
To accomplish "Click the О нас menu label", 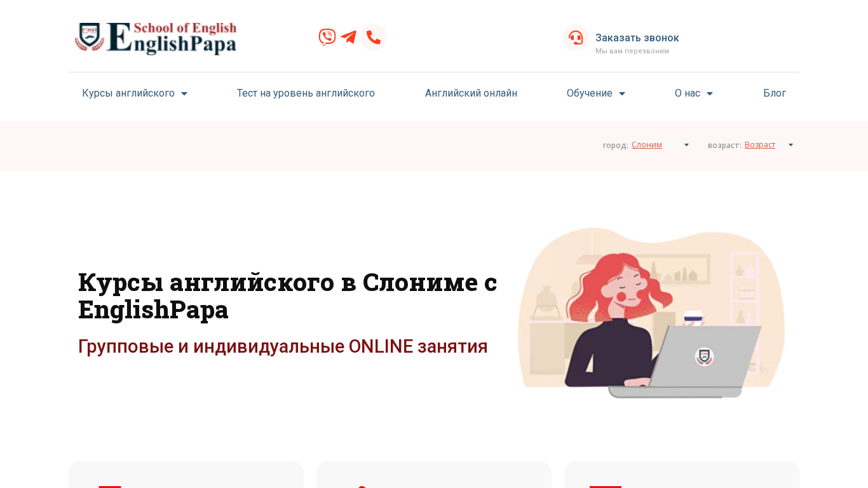I will pyautogui.click(x=688, y=93).
